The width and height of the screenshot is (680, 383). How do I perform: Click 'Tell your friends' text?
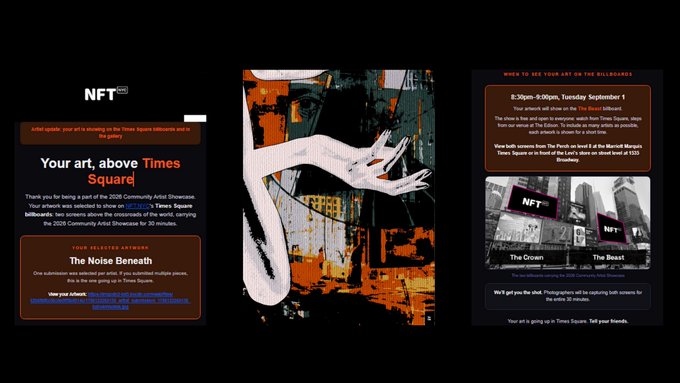pos(608,321)
